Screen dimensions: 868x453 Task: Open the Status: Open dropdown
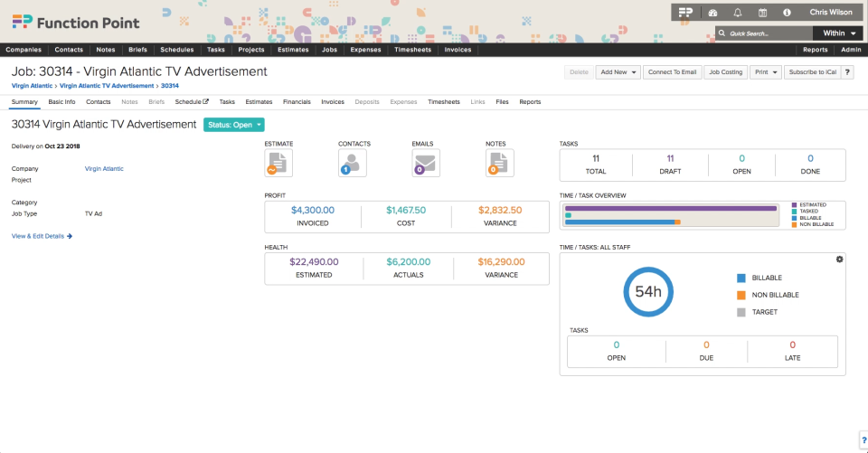point(233,125)
